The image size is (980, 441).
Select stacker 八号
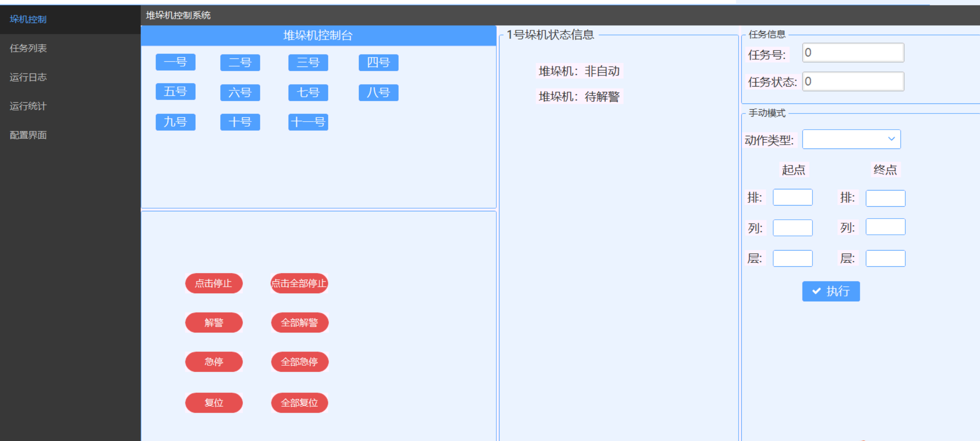(x=379, y=93)
